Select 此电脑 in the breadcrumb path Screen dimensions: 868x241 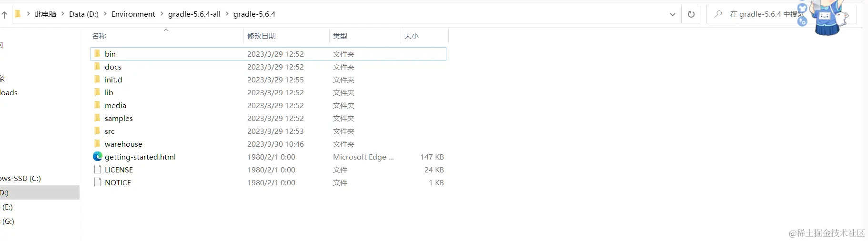(x=45, y=14)
